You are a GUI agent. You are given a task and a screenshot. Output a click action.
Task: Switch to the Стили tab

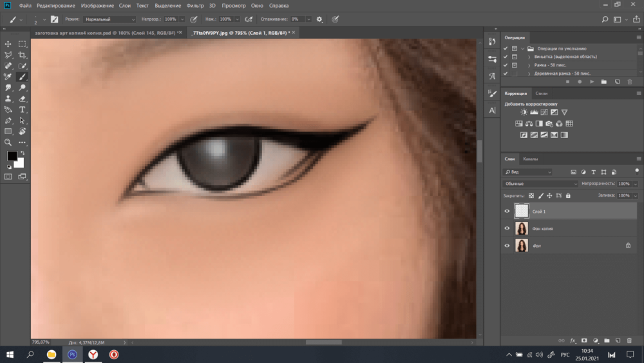542,93
